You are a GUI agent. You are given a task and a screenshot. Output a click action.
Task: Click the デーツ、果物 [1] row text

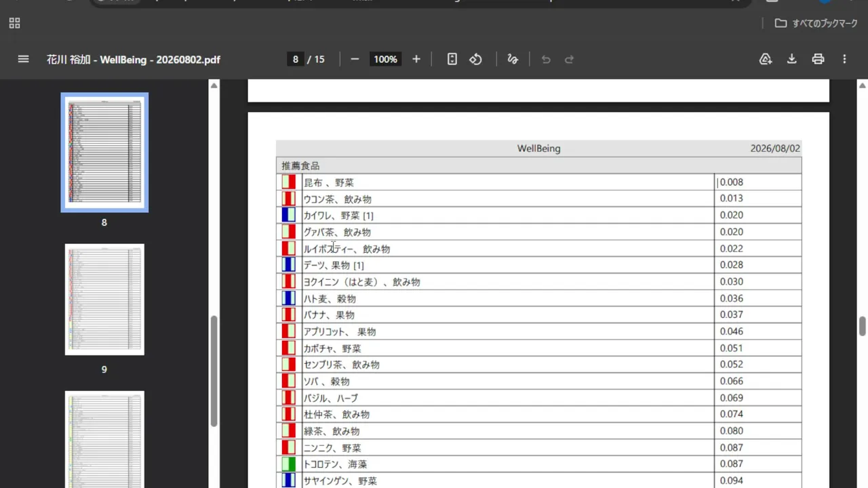(x=334, y=265)
